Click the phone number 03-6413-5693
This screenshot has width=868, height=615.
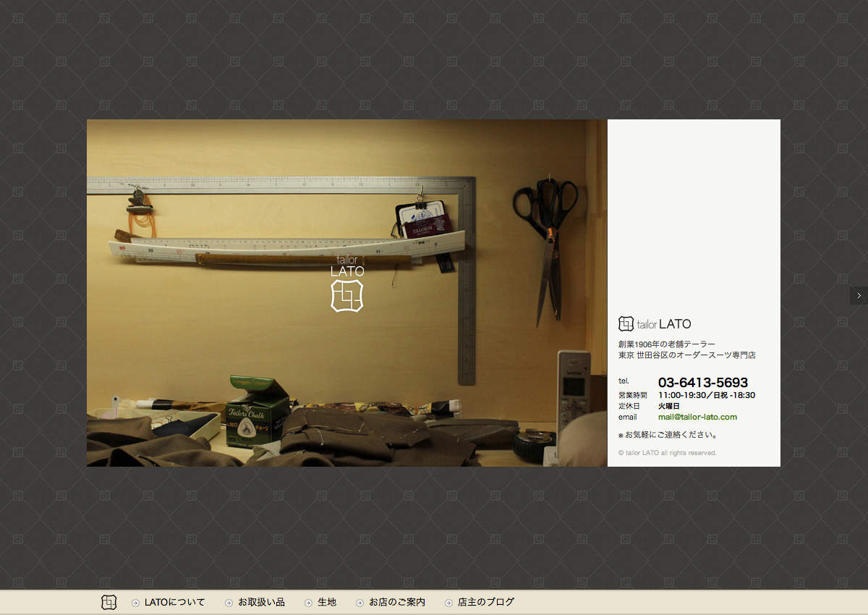[x=702, y=382]
